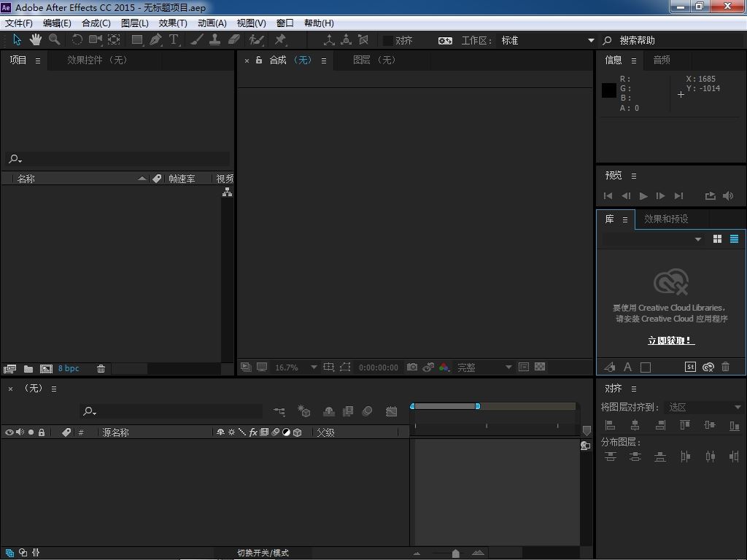Play the preview with the play button
747x560 pixels.
coord(643,195)
